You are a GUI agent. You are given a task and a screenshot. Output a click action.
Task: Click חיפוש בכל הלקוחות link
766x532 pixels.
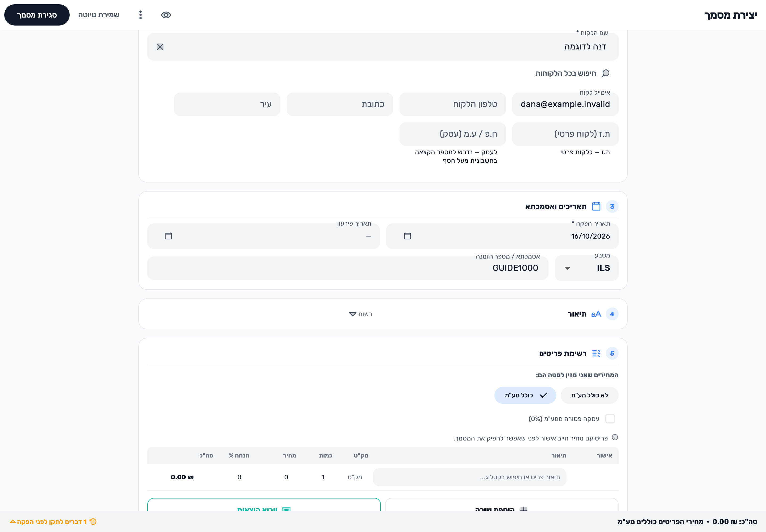point(566,73)
